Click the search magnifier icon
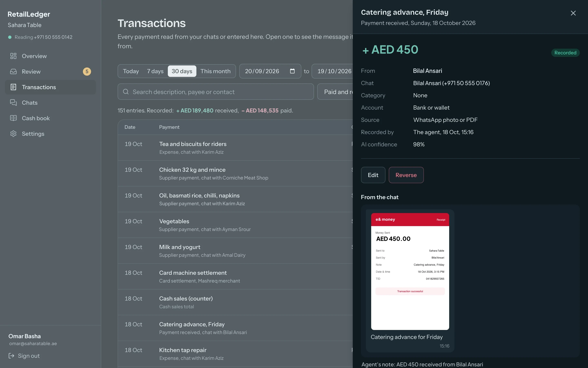 coord(126,92)
